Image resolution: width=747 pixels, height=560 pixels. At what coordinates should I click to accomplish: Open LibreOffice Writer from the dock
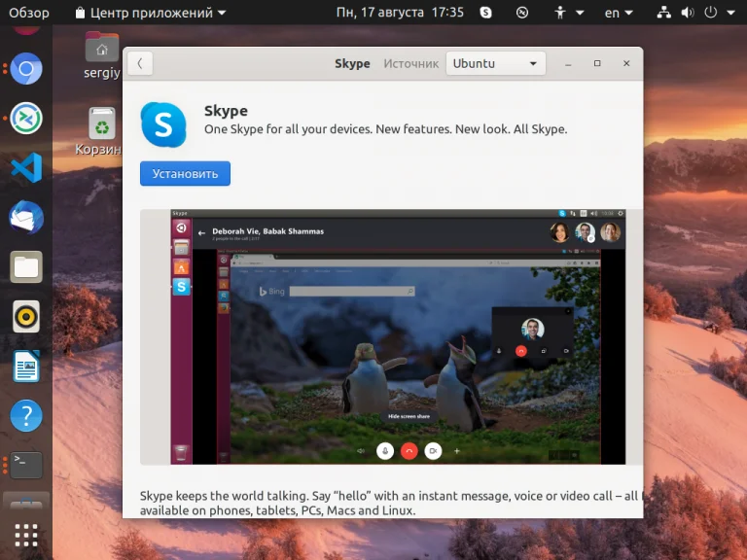pos(26,367)
